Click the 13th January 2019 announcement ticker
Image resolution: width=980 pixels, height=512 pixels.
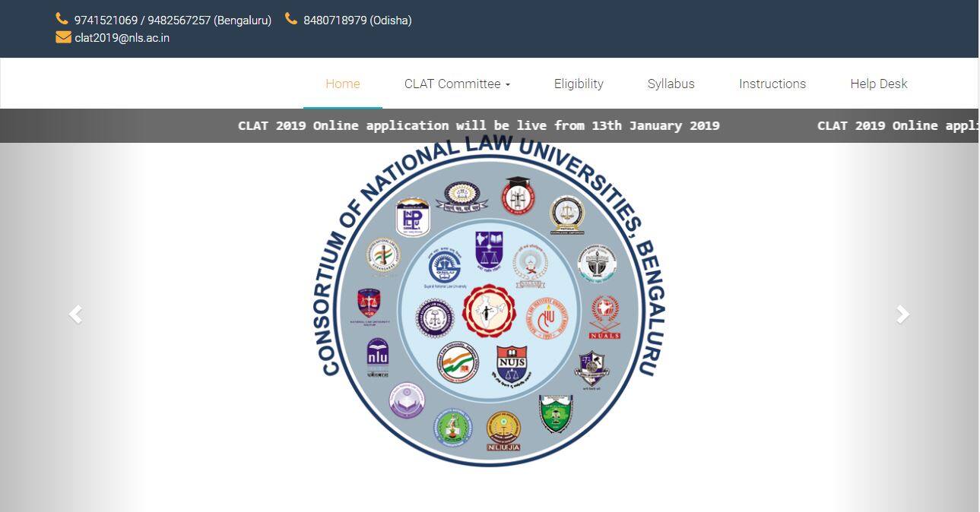pos(479,125)
